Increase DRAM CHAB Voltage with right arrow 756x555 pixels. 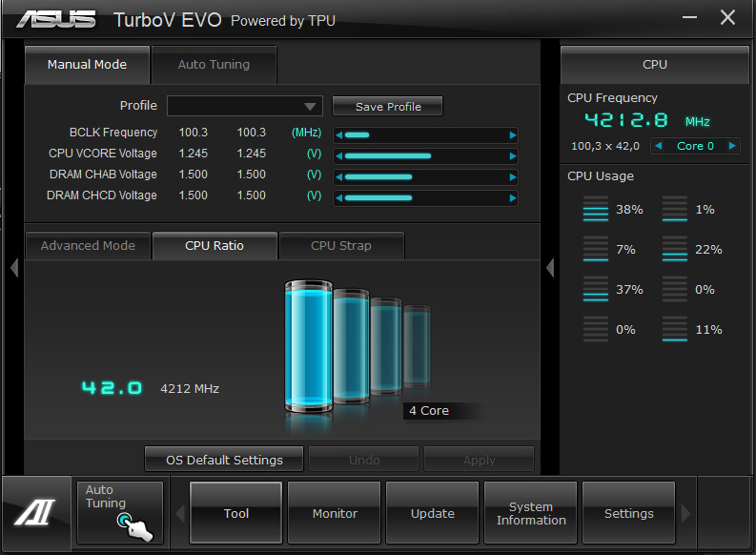(513, 177)
